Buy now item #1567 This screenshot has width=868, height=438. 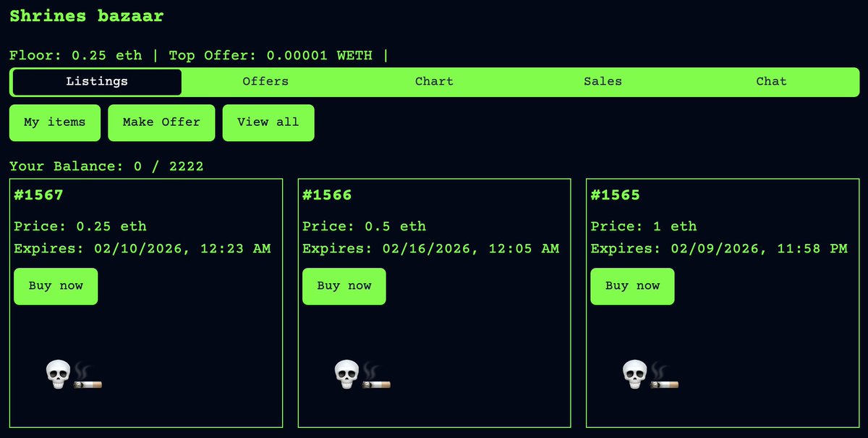(x=56, y=286)
